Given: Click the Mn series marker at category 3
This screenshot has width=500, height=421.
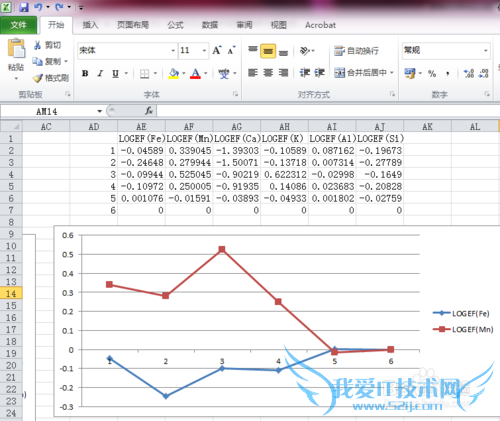Looking at the screenshot, I should coord(222,249).
